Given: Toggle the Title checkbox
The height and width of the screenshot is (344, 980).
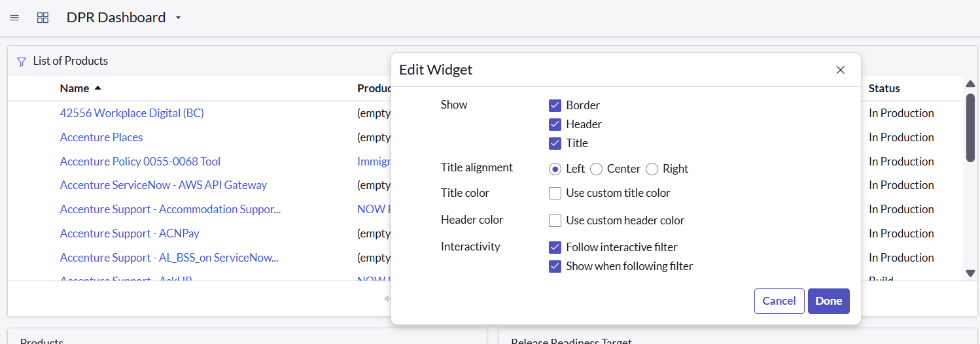Looking at the screenshot, I should pyautogui.click(x=555, y=143).
